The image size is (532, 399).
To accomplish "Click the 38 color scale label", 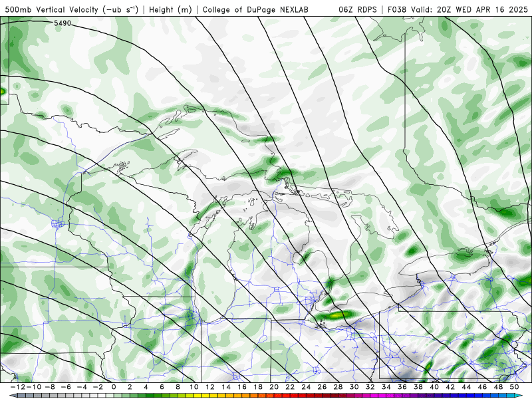I will point(418,387).
